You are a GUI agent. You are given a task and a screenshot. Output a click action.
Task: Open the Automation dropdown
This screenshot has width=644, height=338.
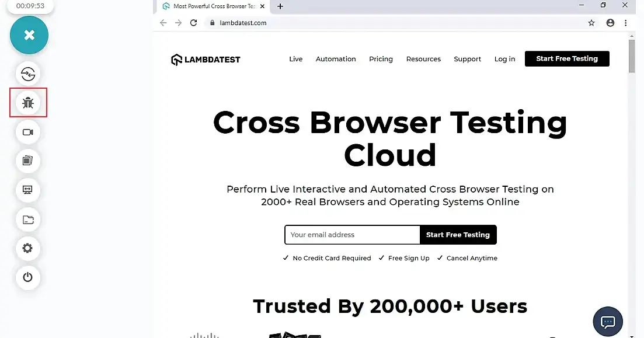[x=336, y=59]
